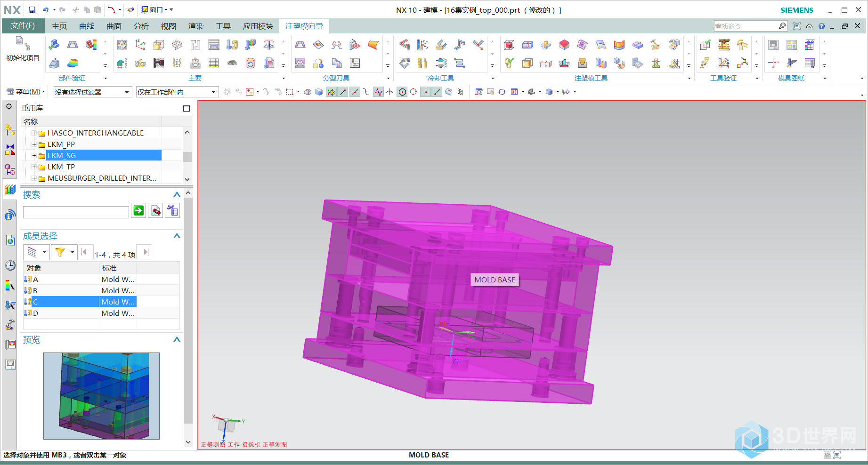Switch to the 渲染 ribbon tab

click(x=196, y=26)
